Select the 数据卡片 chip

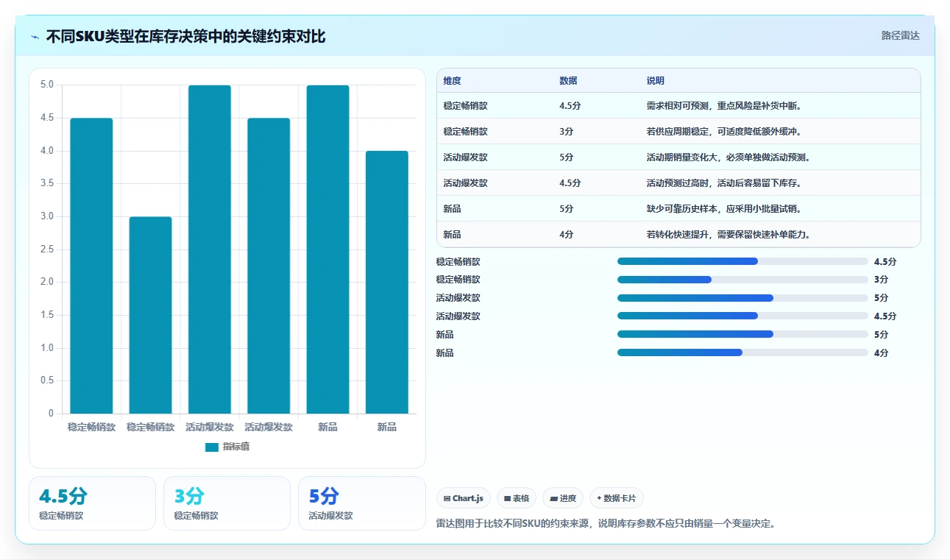tap(617, 498)
